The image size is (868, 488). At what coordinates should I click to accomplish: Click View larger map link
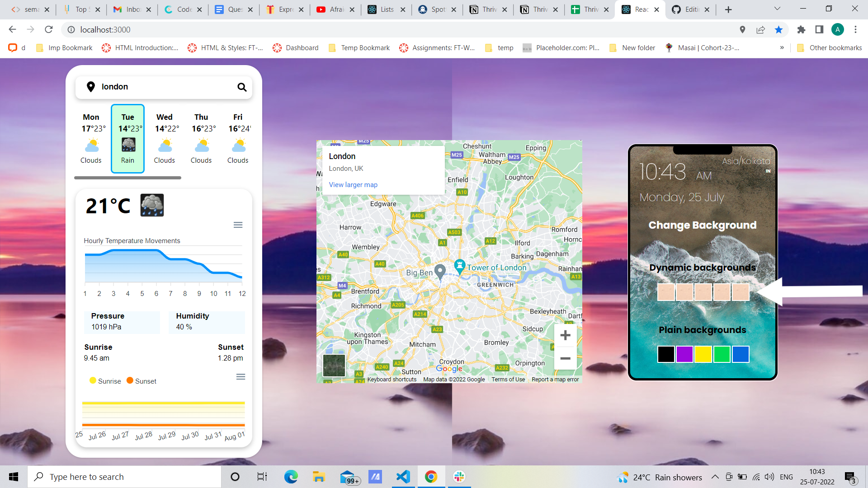(x=353, y=184)
